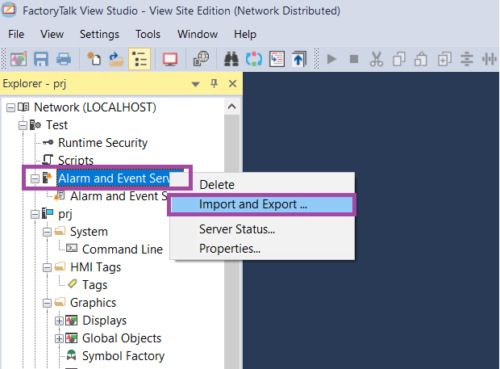Collapse the Network (LOCALHOST) node
500x369 pixels.
coord(11,108)
